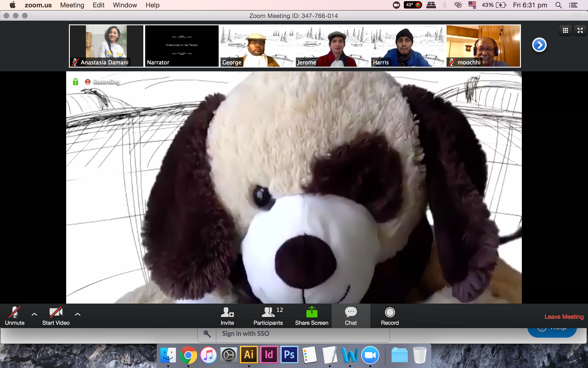Unmute the microphone
588x368 pixels.
[x=14, y=316]
